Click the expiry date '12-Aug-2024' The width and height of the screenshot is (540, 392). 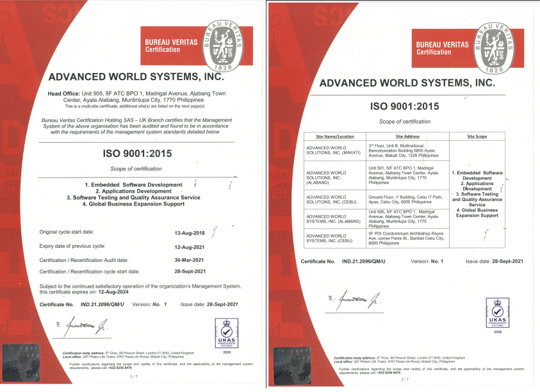[x=113, y=292]
